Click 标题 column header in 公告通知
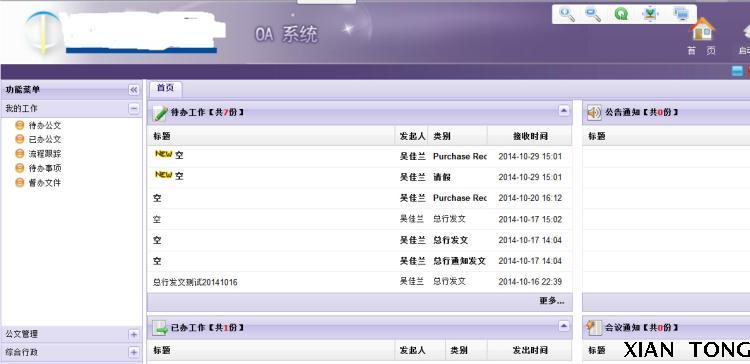The width and height of the screenshot is (750, 364). pyautogui.click(x=596, y=136)
